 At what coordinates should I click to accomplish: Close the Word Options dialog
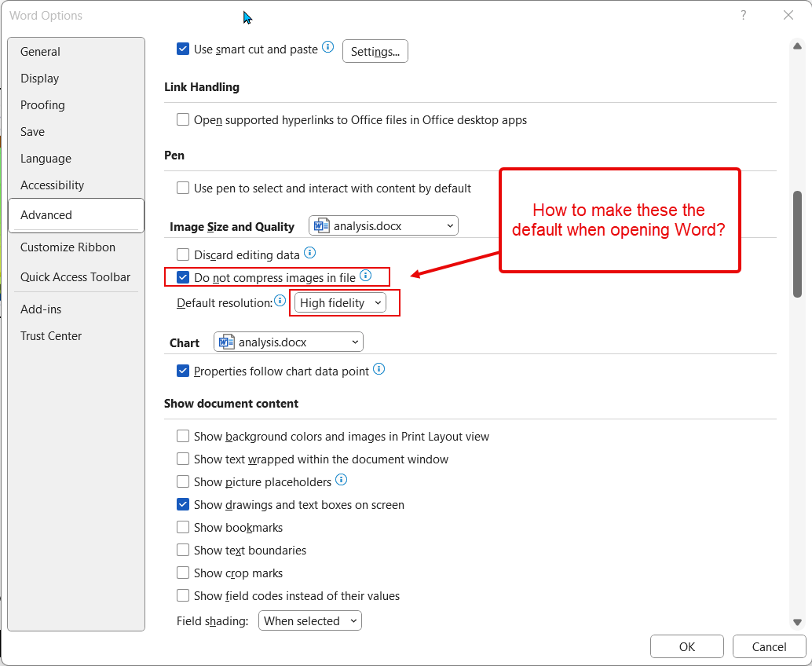click(x=788, y=15)
